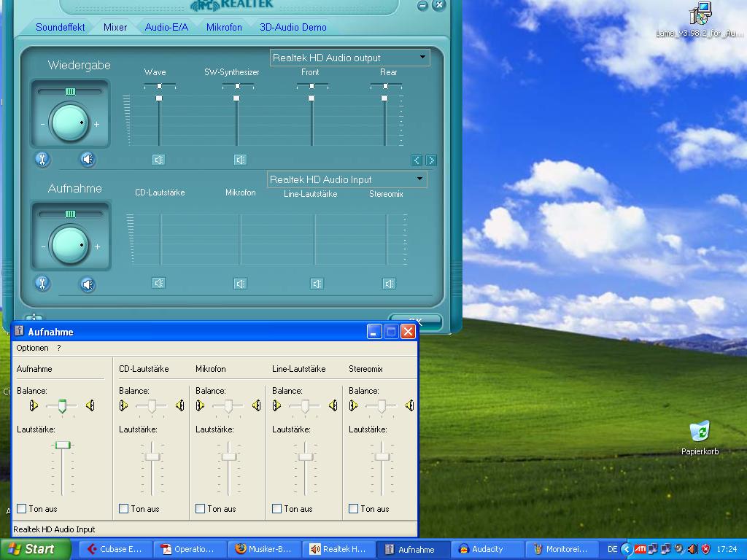Open the Audio-E/A tab
This screenshot has width=747, height=560.
166,27
